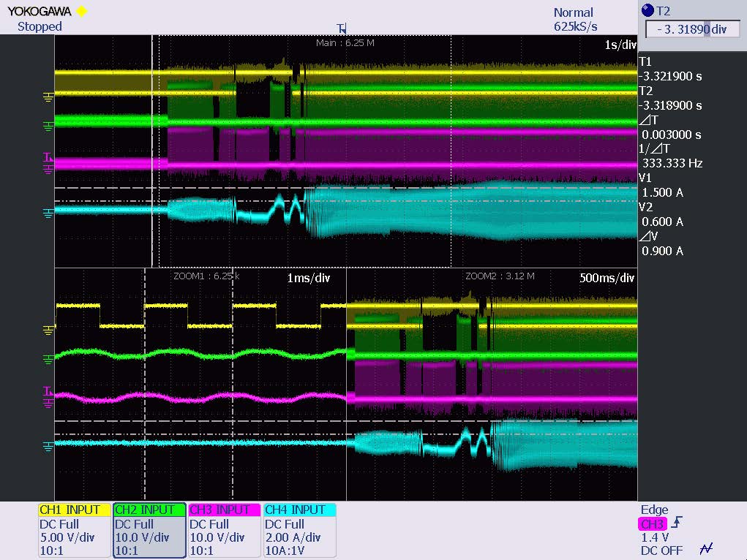The image size is (747, 560).
Task: Click the yellow CH1 ground marker in zoom window
Action: tap(48, 330)
